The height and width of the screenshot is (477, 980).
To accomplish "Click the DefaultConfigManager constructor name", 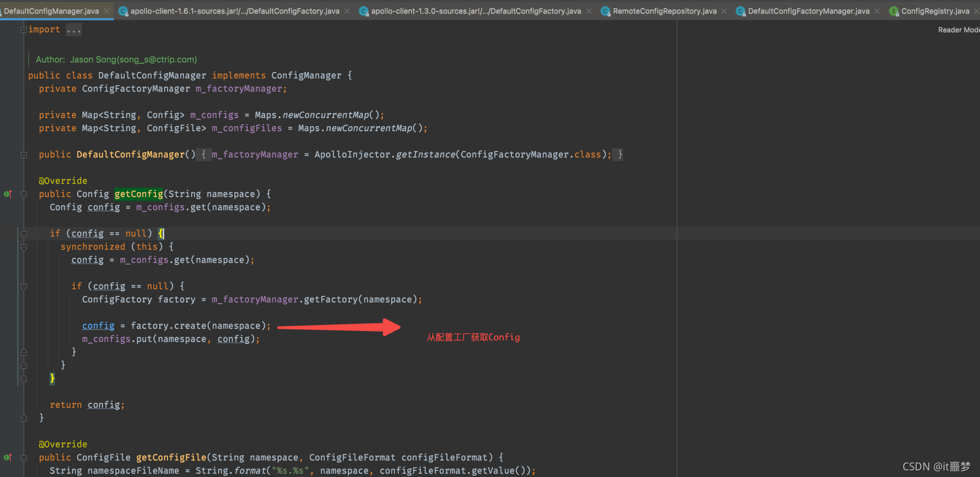I will tap(130, 154).
